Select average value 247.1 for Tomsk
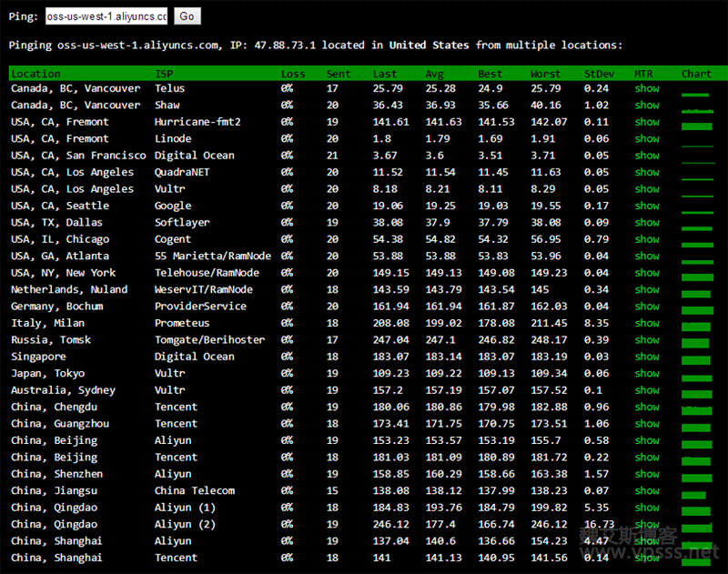This screenshot has height=574, width=728. click(x=440, y=339)
